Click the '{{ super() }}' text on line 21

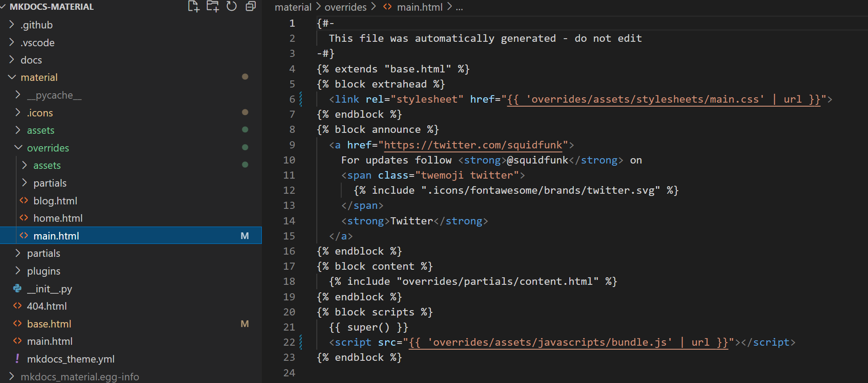pyautogui.click(x=368, y=327)
